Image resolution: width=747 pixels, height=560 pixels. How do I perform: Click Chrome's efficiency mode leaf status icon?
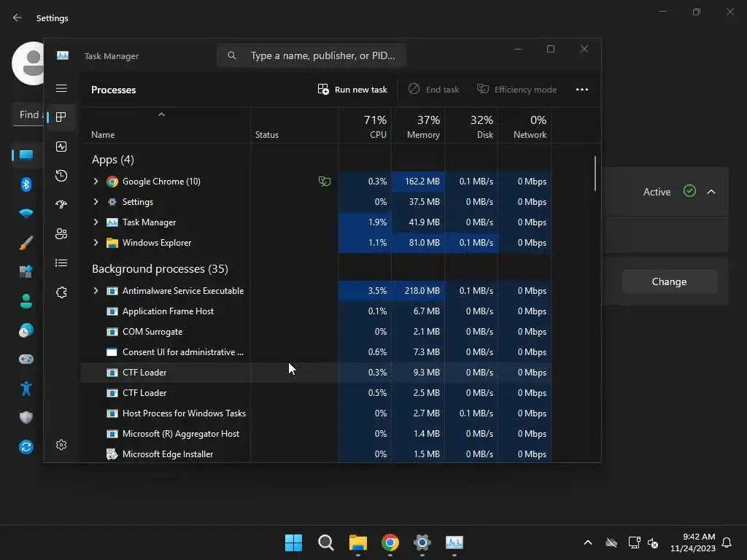point(325,182)
